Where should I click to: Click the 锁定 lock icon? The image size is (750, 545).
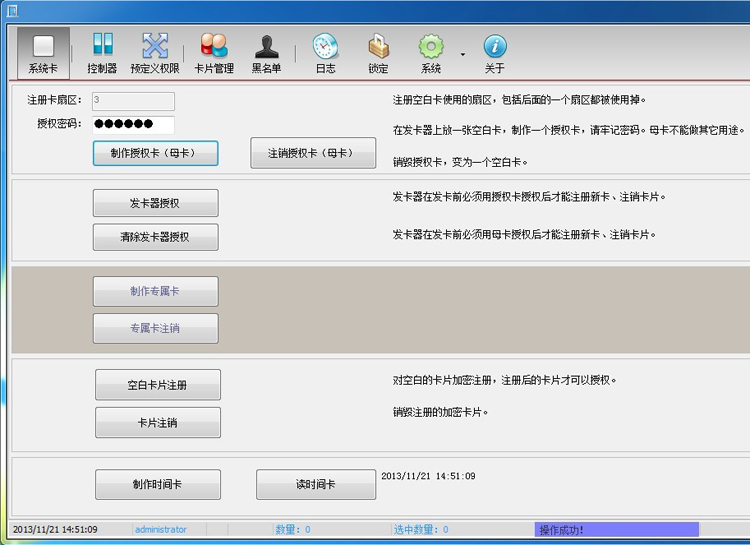(x=378, y=53)
